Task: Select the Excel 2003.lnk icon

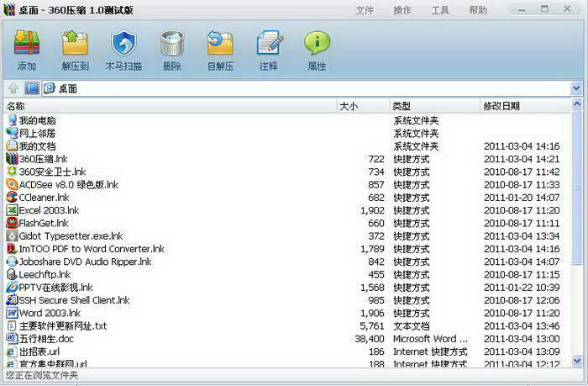Action: [12, 210]
